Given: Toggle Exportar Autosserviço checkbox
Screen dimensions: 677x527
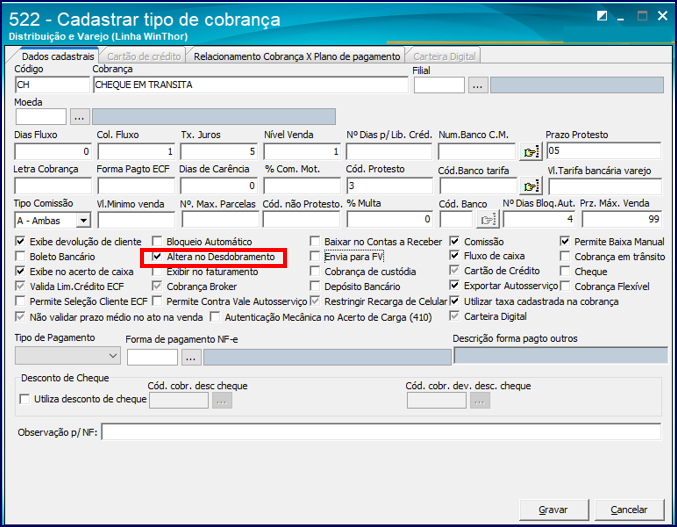Looking at the screenshot, I should click(x=455, y=286).
